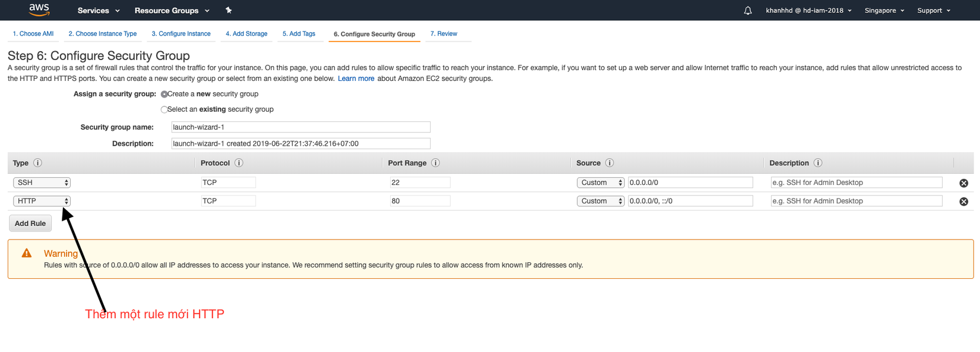Click the Port Range info icon
980x352 pixels.
coord(435,163)
